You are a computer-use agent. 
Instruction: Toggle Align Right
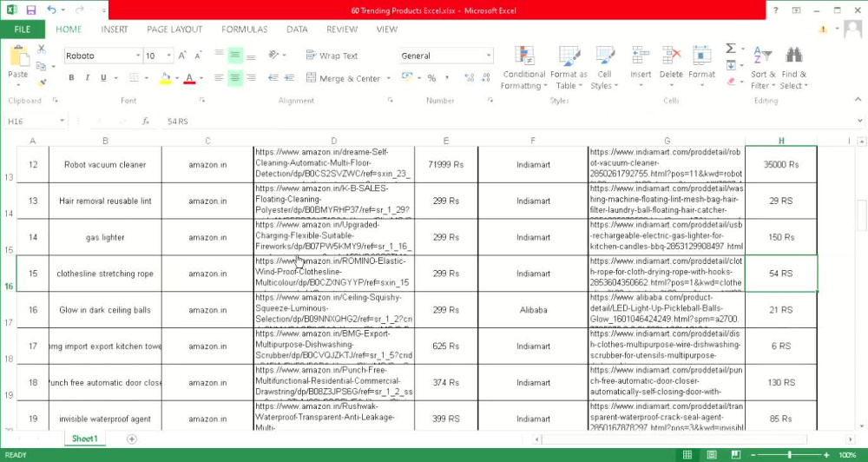[x=251, y=78]
